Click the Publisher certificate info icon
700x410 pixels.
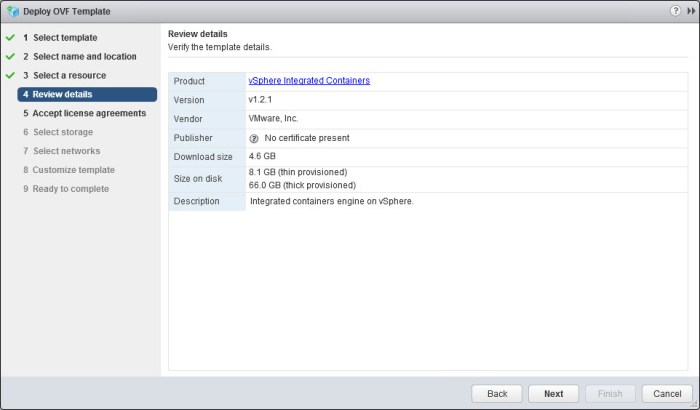(254, 138)
